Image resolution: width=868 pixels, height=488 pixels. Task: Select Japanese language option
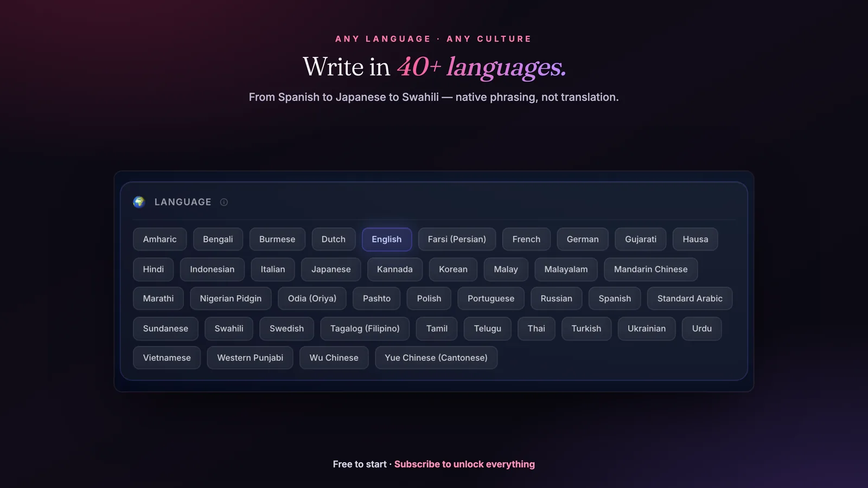(331, 269)
